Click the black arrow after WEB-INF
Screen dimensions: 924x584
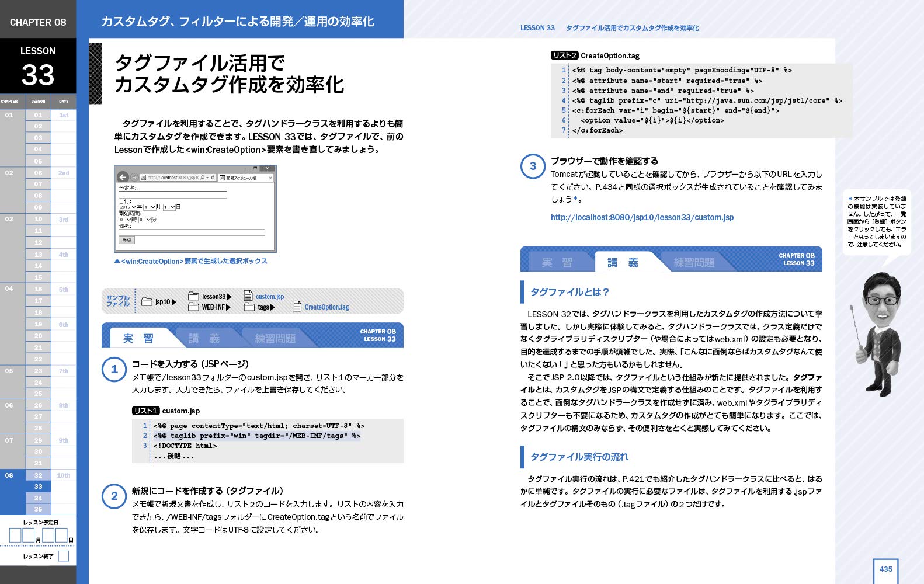tap(228, 307)
